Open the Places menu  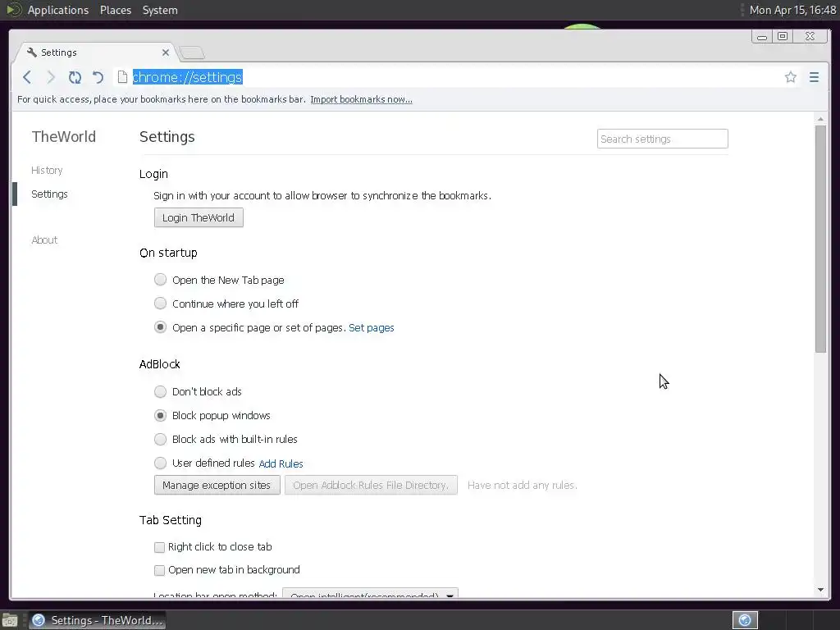115,10
